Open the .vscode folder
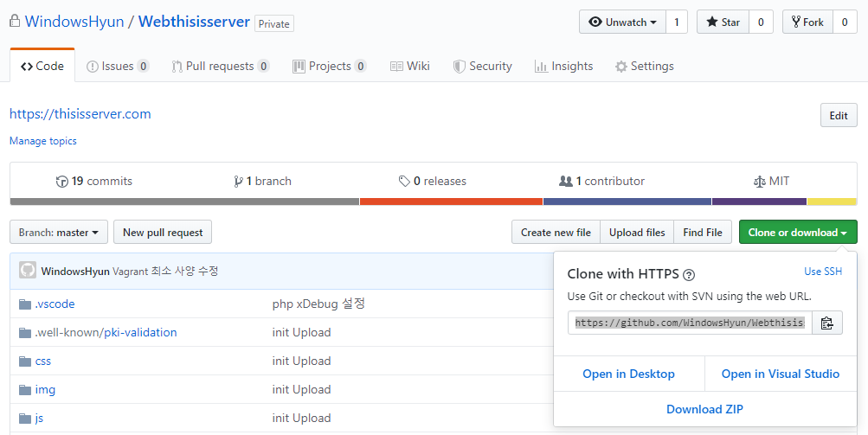 coord(55,304)
